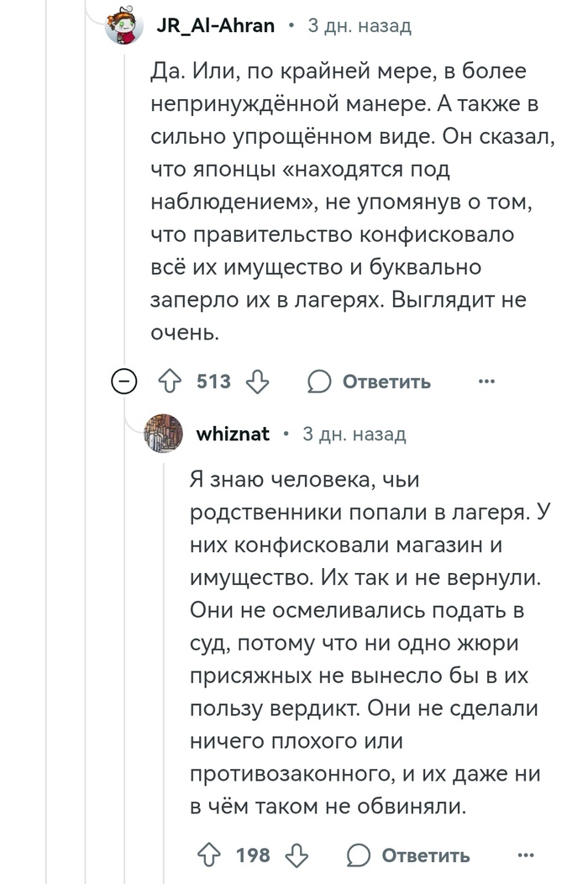Click whiznat's profile avatar
The width and height of the screenshot is (588, 884).
coord(164,434)
